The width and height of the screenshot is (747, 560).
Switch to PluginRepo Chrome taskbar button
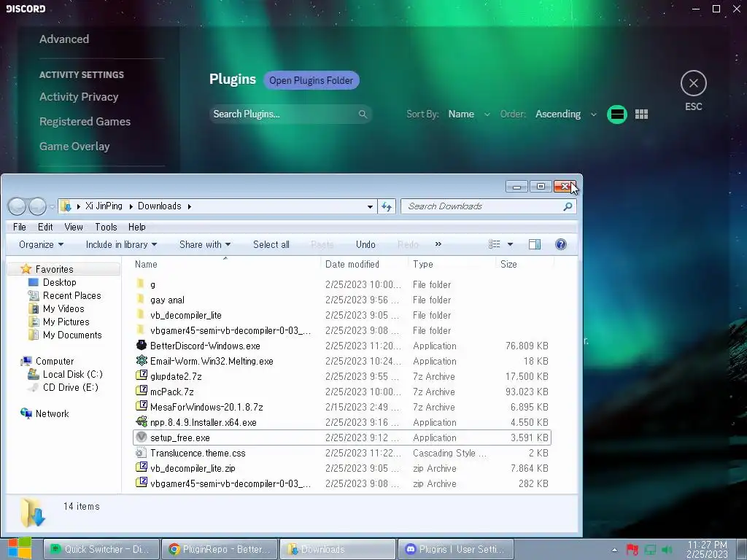click(x=219, y=549)
